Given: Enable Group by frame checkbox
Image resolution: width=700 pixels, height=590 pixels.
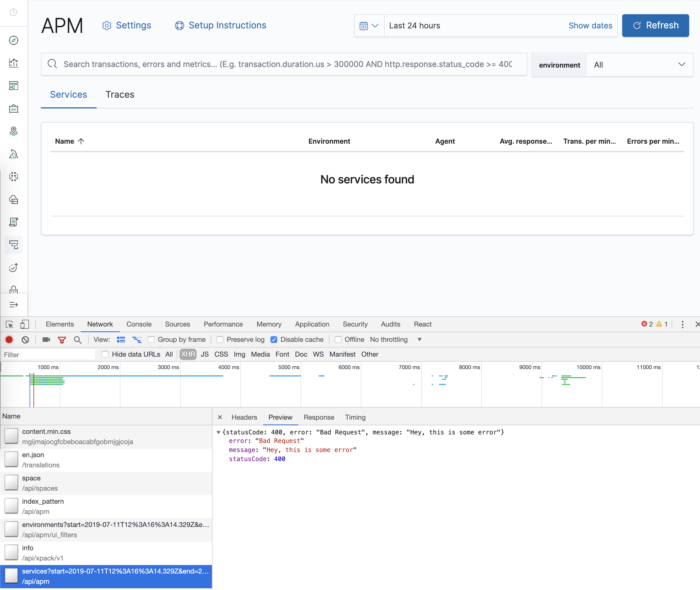Looking at the screenshot, I should point(151,340).
